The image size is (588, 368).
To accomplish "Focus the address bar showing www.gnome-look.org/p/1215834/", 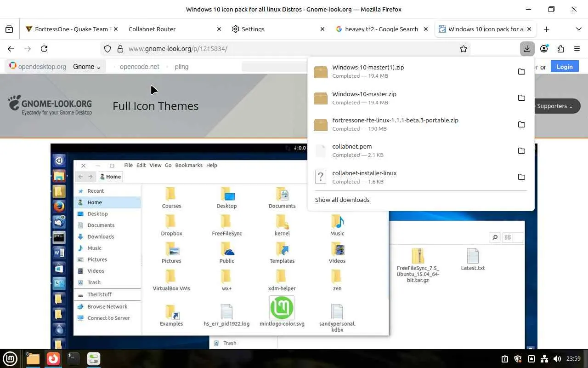I will point(285,49).
